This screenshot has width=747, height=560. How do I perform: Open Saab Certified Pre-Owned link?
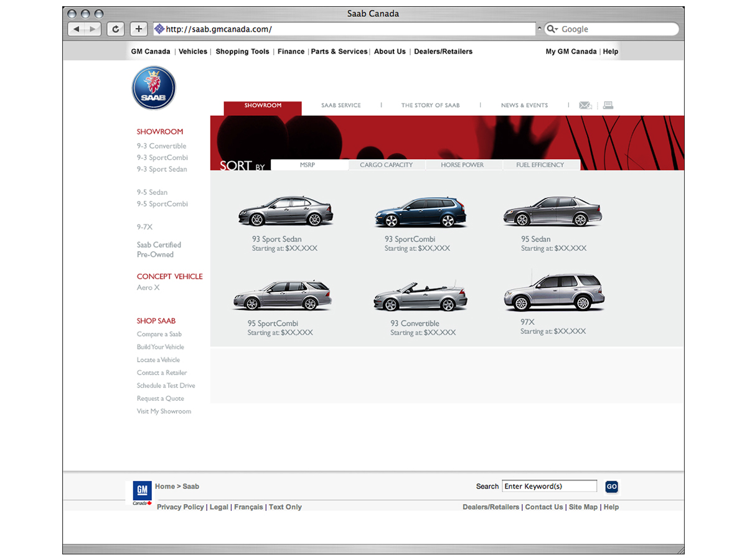coord(159,250)
